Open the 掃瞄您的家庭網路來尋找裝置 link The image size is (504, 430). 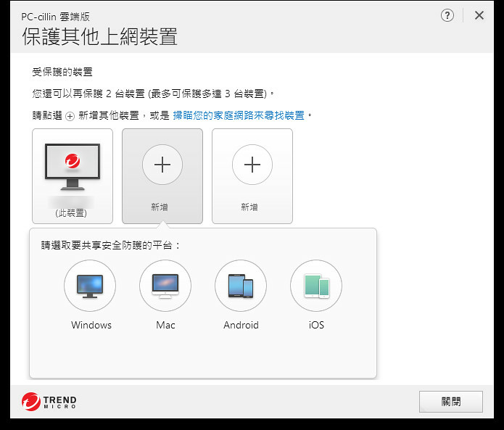pyautogui.click(x=239, y=115)
